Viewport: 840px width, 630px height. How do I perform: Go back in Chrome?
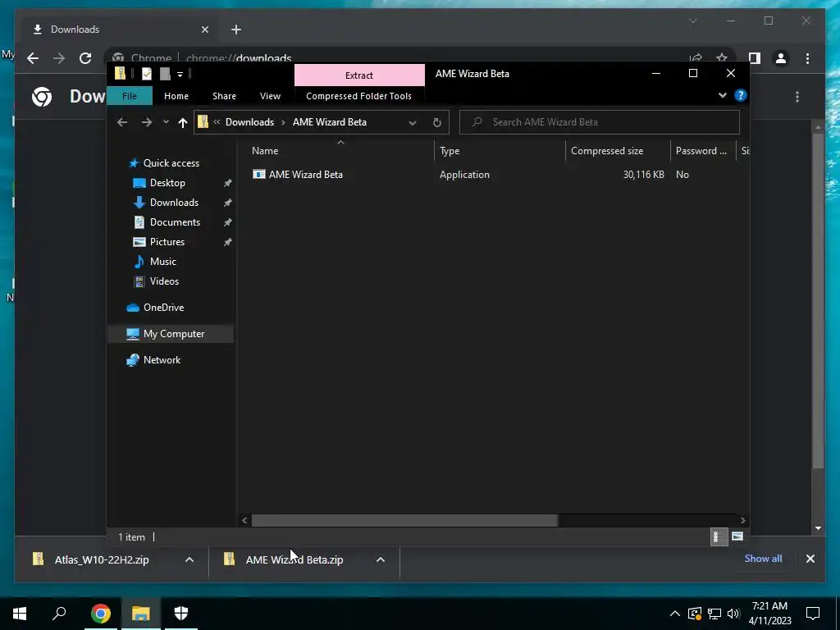point(33,58)
